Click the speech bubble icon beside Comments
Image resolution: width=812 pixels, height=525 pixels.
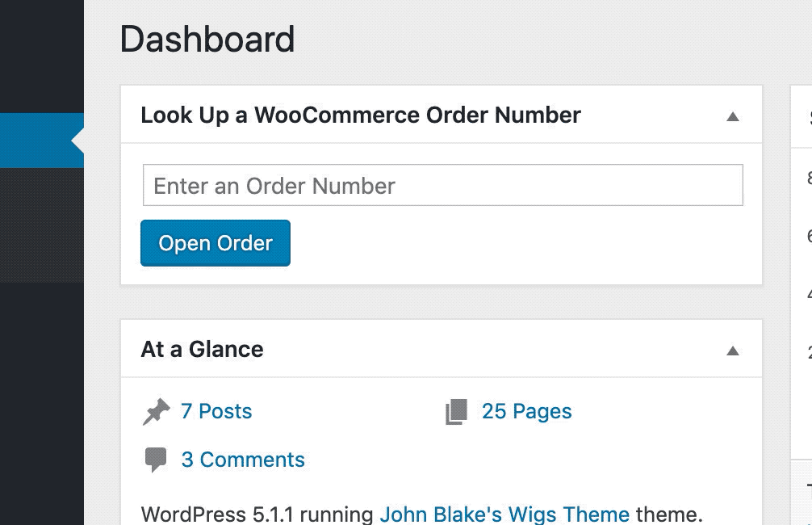(x=156, y=460)
